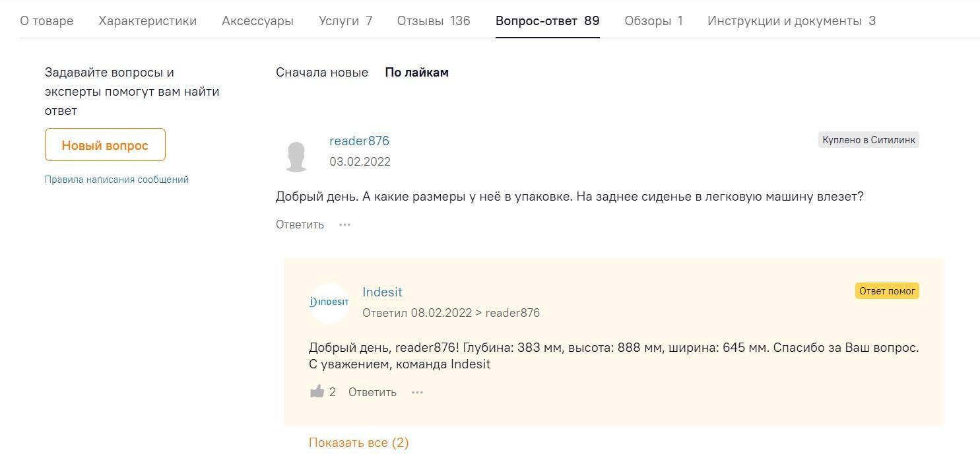The width and height of the screenshot is (980, 470).
Task: Open 'Инструкции и документы 3' tab
Action: tap(791, 21)
